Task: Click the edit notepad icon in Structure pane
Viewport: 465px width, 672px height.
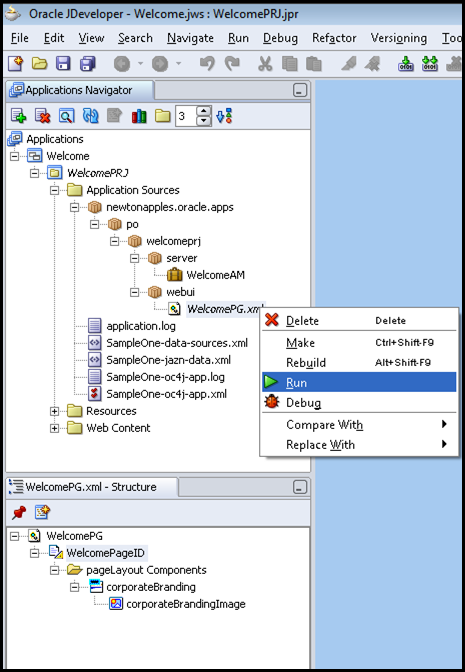Action: pos(42,512)
